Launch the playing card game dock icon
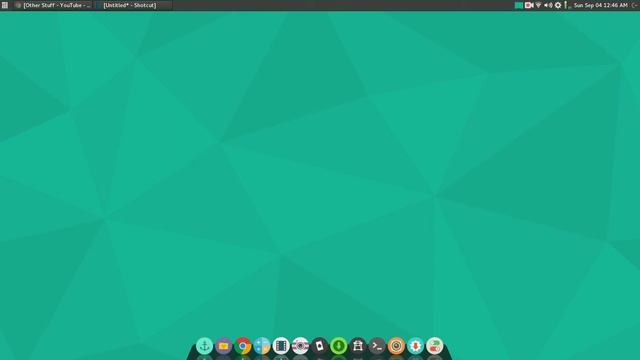640x360 pixels. pos(319,346)
